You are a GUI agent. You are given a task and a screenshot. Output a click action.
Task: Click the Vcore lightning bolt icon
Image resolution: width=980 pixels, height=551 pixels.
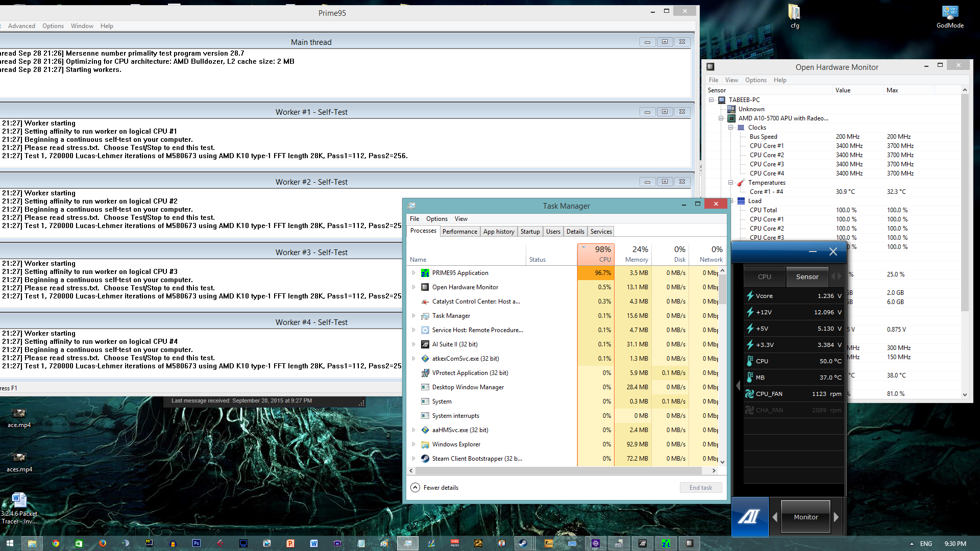tap(750, 296)
